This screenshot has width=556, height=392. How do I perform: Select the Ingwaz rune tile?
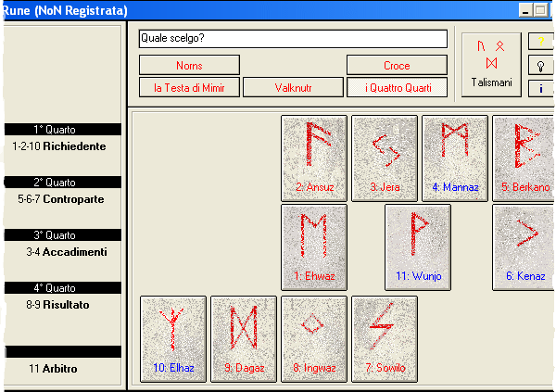click(x=314, y=338)
